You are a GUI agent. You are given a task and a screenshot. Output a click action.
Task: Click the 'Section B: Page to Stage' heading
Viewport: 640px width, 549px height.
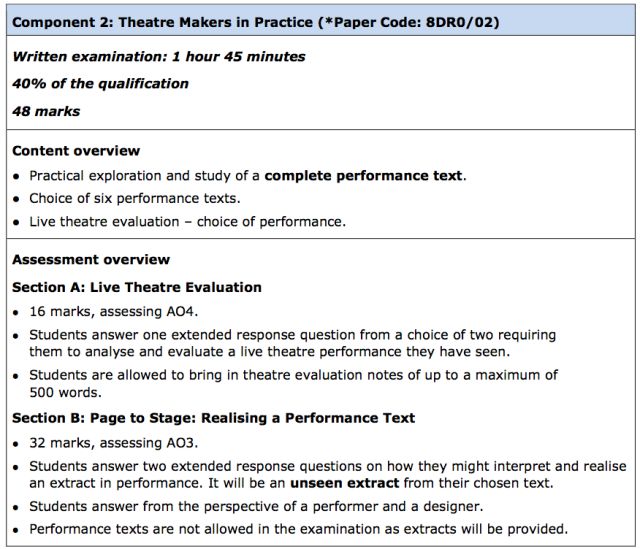pyautogui.click(x=213, y=418)
